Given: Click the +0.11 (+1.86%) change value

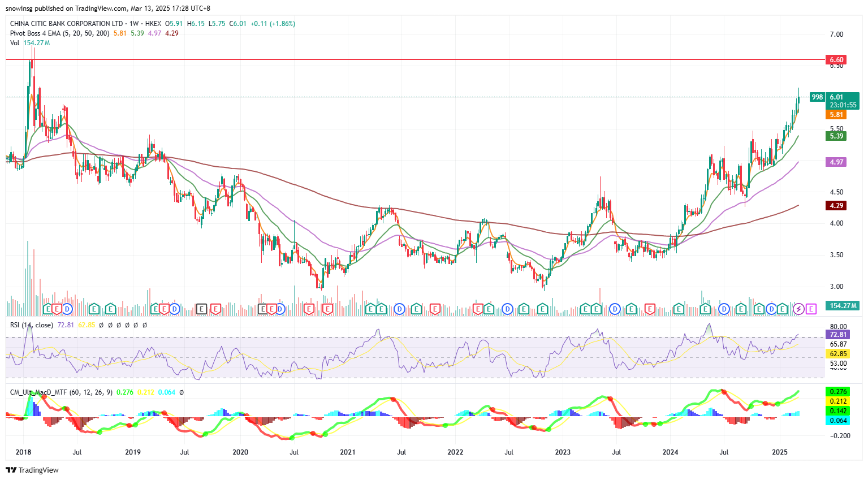Looking at the screenshot, I should (x=273, y=24).
